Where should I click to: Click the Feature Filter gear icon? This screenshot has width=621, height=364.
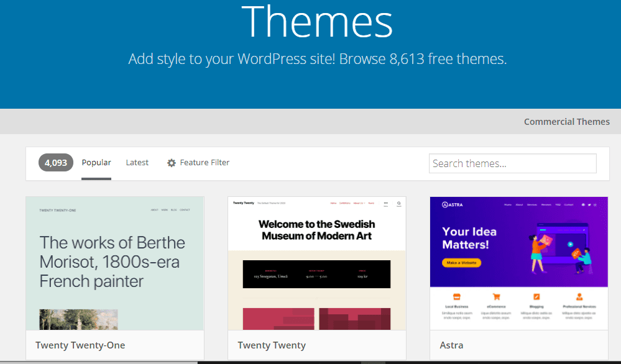pos(171,163)
